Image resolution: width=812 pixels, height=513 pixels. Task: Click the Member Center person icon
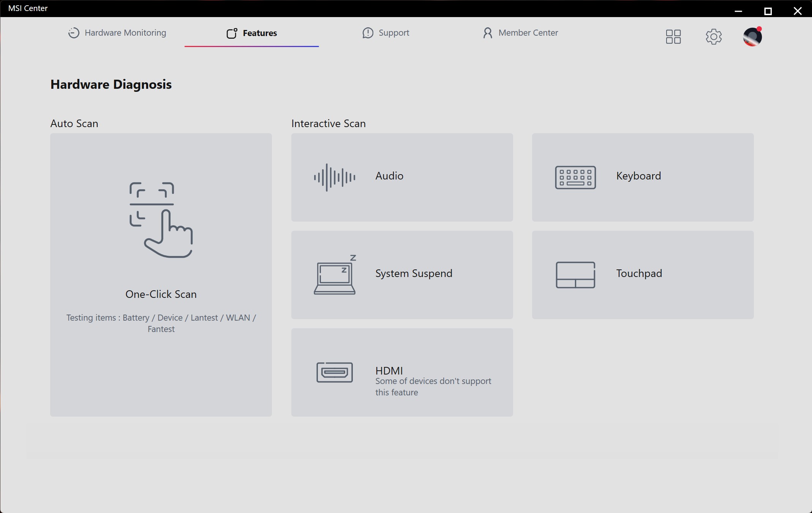tap(488, 33)
